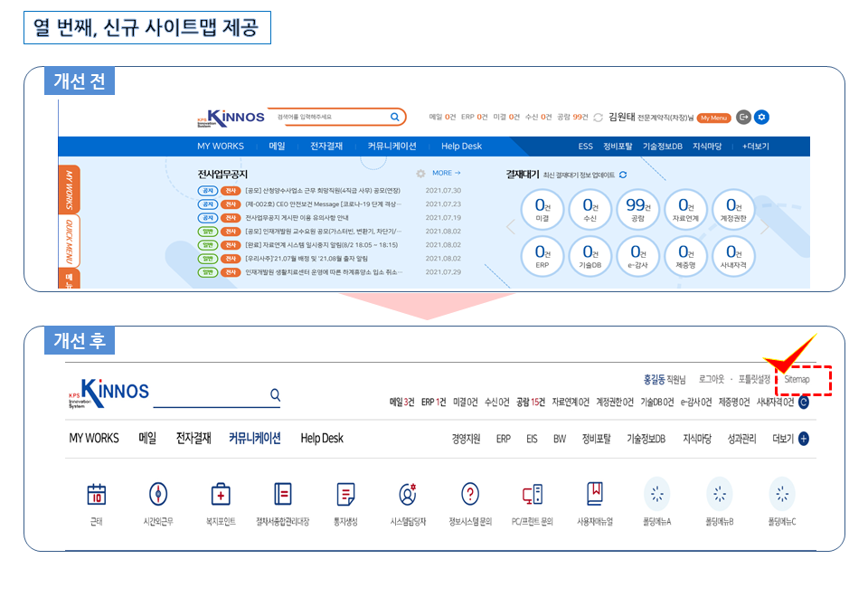Refresh counters with the round icon after 사내자격

click(x=804, y=402)
